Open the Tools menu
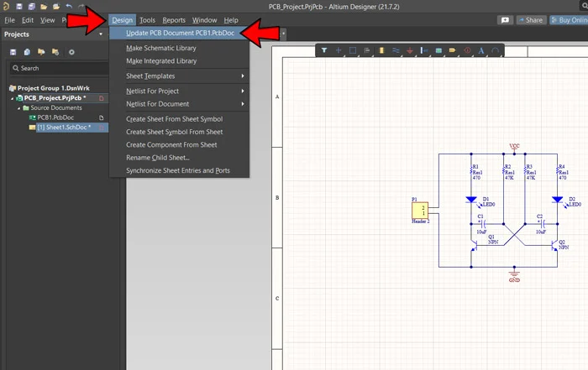This screenshot has height=370, width=588. (x=147, y=20)
